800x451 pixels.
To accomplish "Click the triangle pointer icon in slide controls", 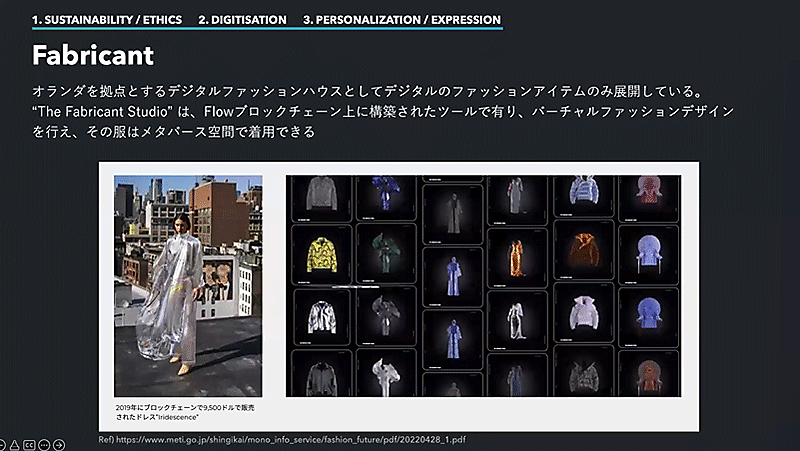I will (15, 443).
